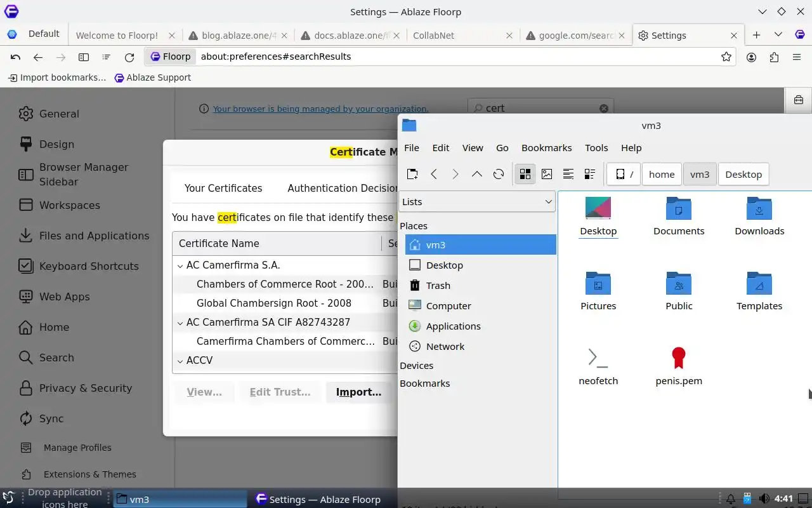Open the Lists side pane mode dropdown
Viewport: 812px width, 508px height.
tap(477, 202)
